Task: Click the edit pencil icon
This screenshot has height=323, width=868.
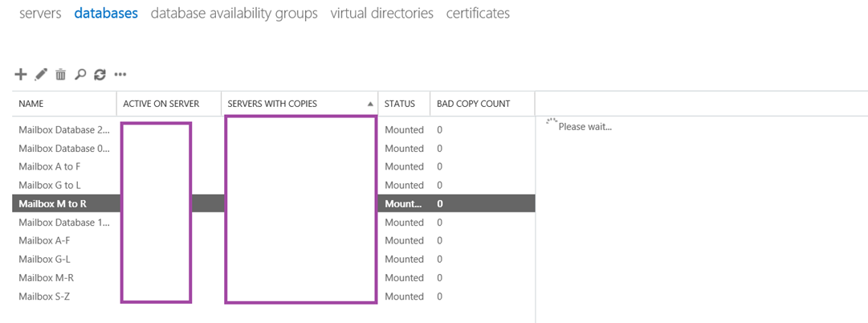Action: coord(42,75)
